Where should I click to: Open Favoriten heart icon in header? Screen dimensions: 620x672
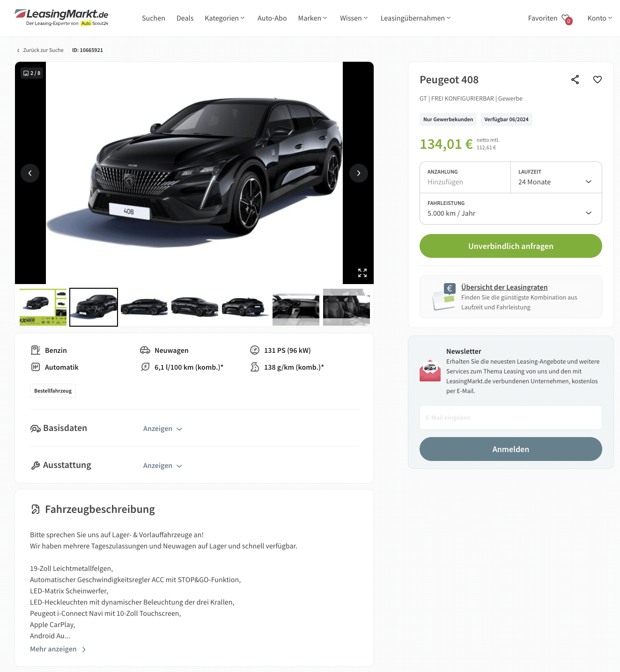(567, 19)
